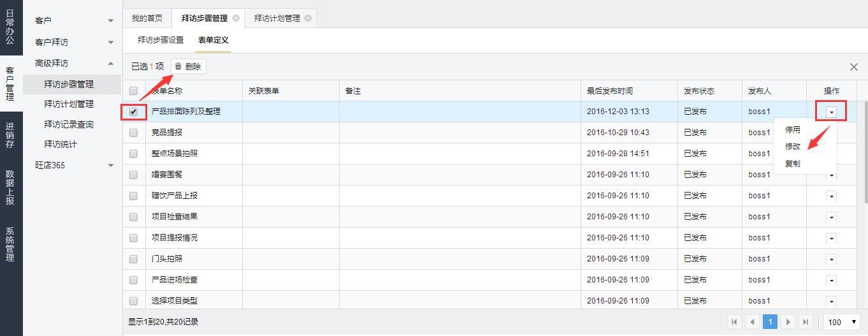Close the 拜访计划管理 tab
This screenshot has width=868, height=336.
[308, 18]
